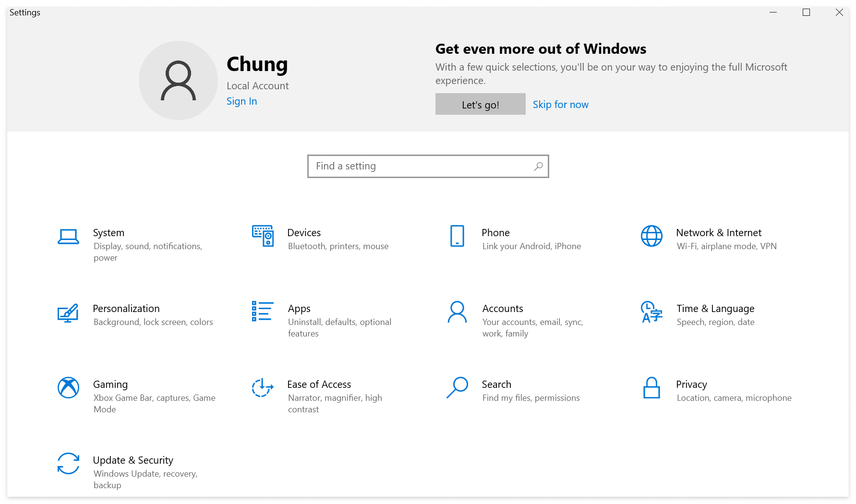The image size is (856, 504).
Task: Click 'Wi-Fi, airplane mode, VPN' description
Action: pos(726,246)
